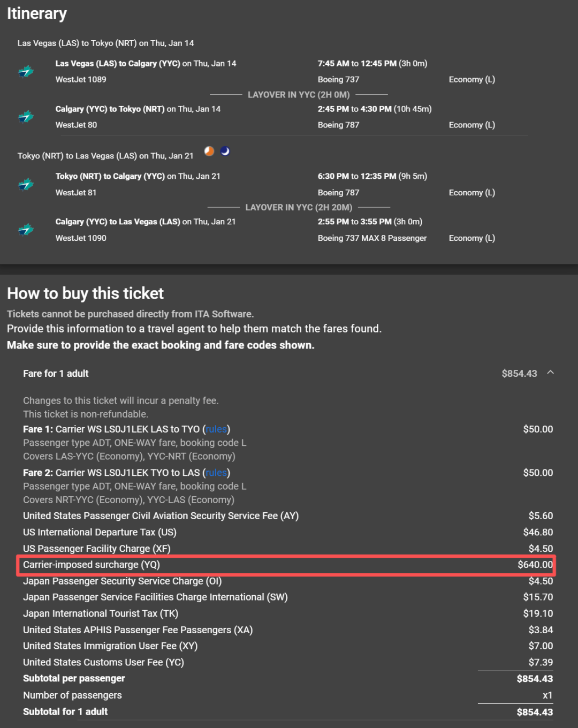Screen dimensions: 578x728
Task: Click the US International Departure Tax row
Action: (x=288, y=532)
